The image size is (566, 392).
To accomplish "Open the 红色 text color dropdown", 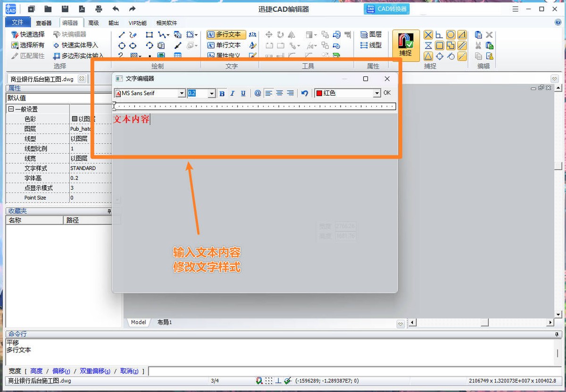I will (x=377, y=93).
